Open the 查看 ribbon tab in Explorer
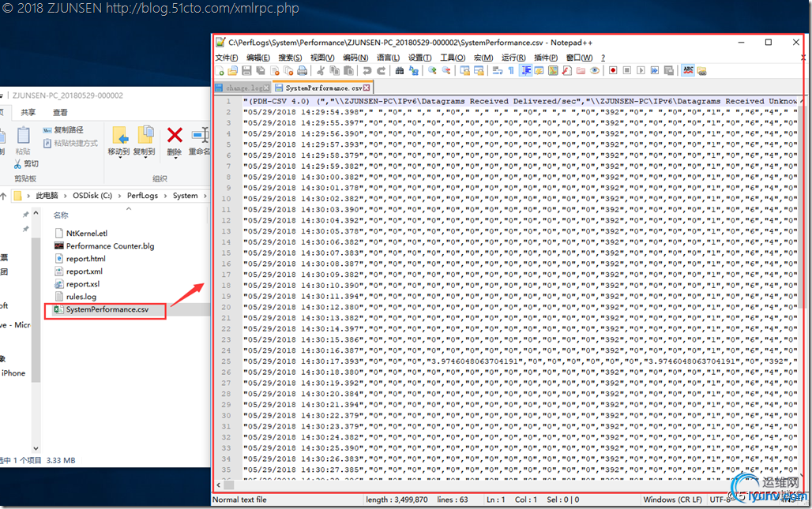This screenshot has width=812, height=509. tap(60, 112)
